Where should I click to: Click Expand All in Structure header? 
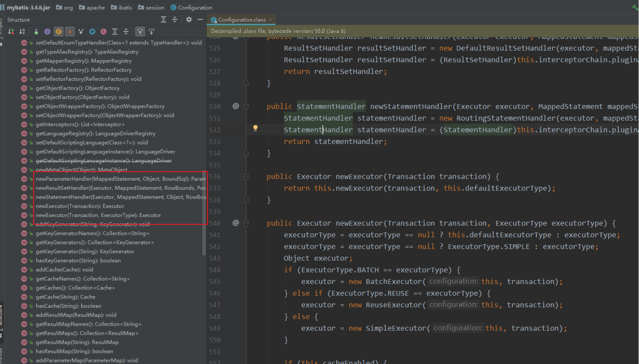point(163,20)
